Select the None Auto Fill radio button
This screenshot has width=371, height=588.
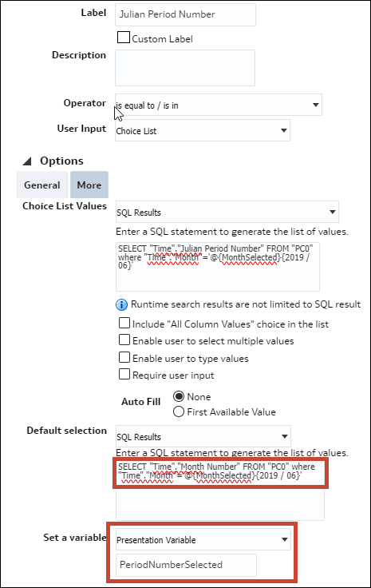click(x=179, y=396)
